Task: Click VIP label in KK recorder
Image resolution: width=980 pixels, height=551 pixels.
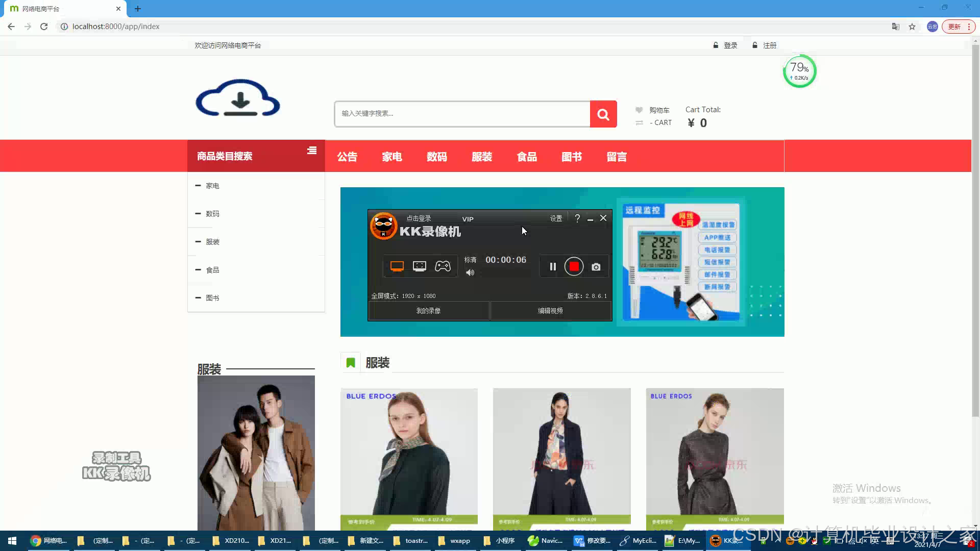Action: (x=468, y=219)
